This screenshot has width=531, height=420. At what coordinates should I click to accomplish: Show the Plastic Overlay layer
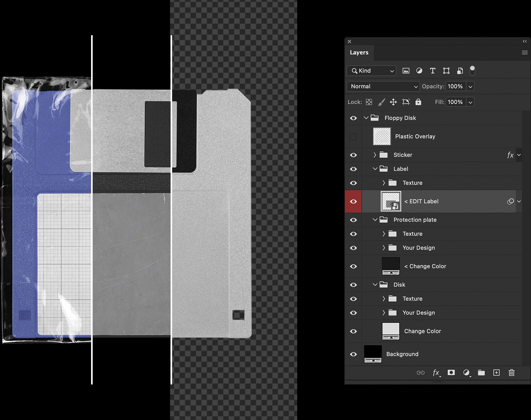pos(353,136)
